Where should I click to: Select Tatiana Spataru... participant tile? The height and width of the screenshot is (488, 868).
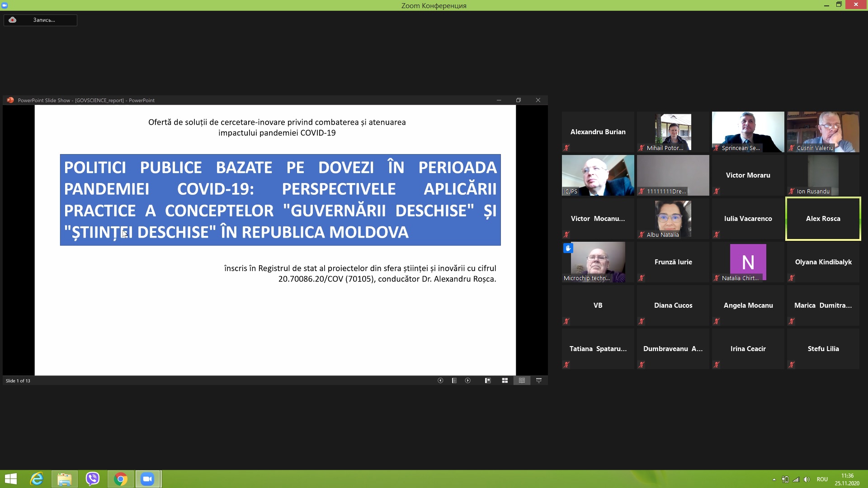coord(598,349)
